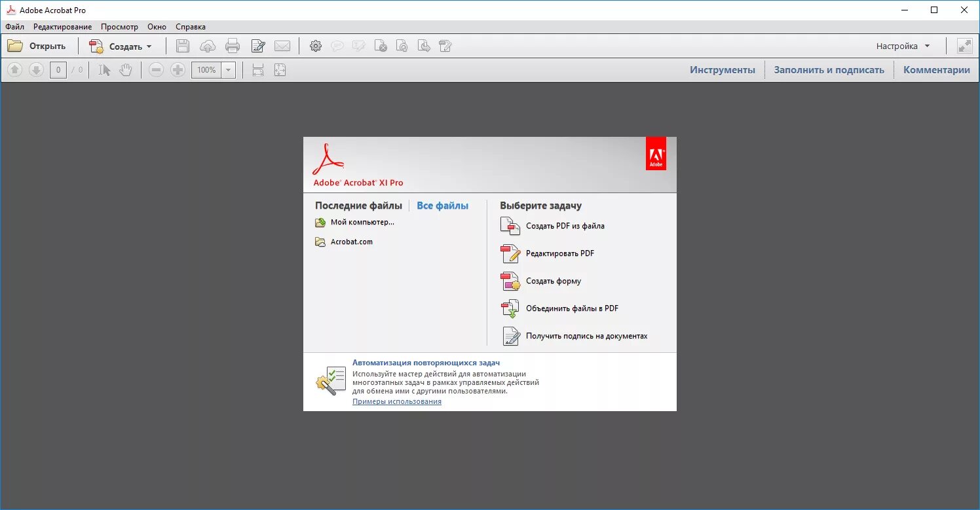
Task: Click the Мой компьютер folder icon
Action: click(320, 223)
